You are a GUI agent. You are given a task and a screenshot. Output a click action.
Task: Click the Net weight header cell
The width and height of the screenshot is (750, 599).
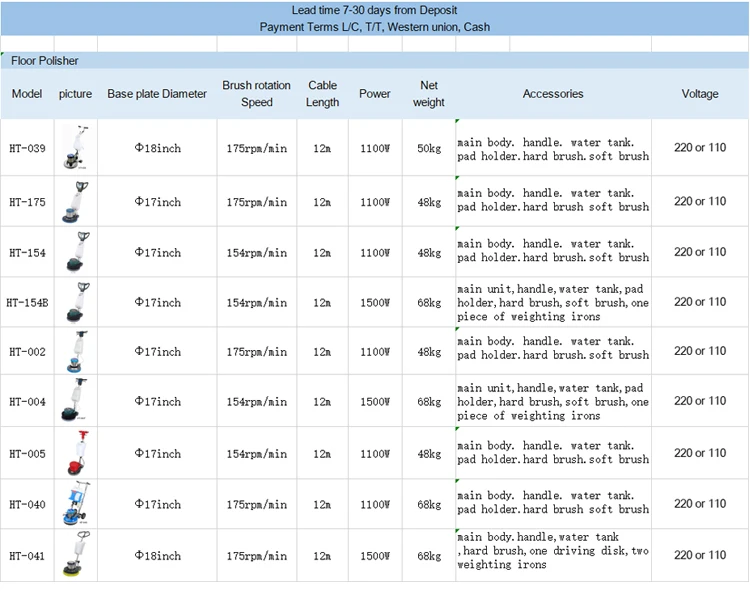(428, 94)
